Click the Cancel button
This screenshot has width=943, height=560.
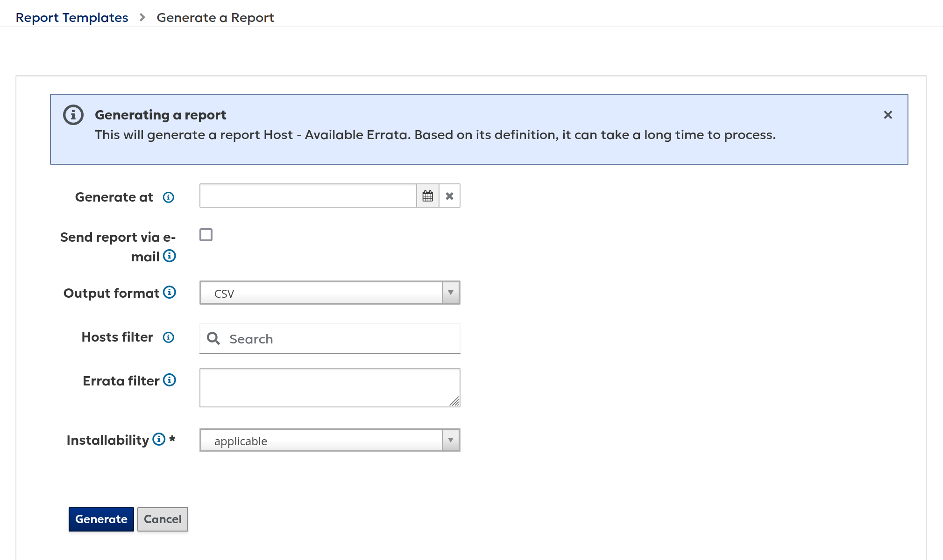[x=162, y=519]
